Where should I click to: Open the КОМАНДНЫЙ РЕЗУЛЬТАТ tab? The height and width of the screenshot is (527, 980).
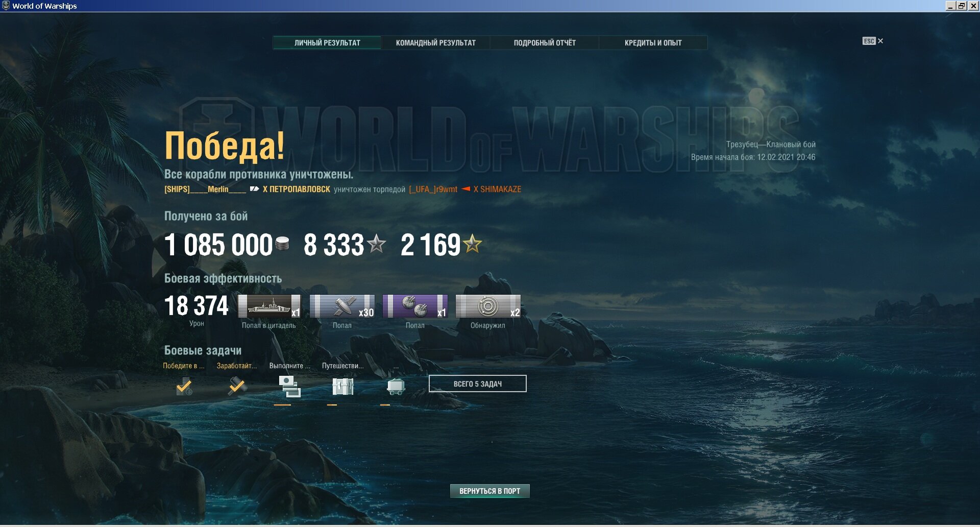click(x=435, y=42)
